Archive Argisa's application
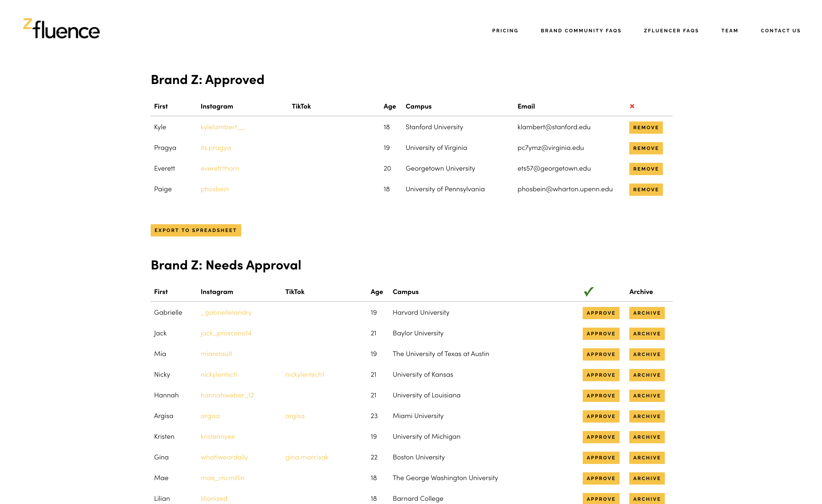 click(x=647, y=416)
